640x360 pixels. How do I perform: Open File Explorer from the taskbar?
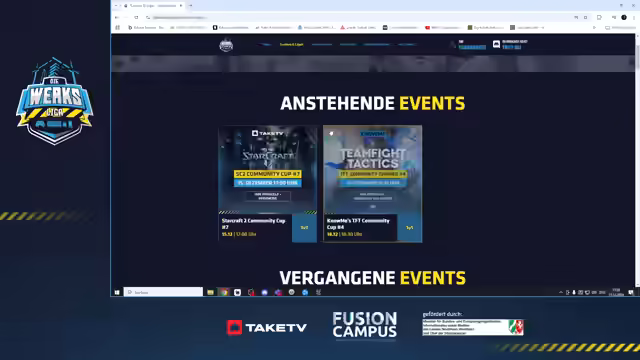[x=210, y=292]
